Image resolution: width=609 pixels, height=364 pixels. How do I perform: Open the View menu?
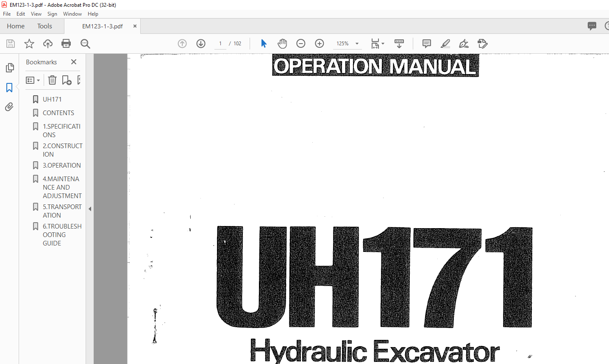pos(36,14)
